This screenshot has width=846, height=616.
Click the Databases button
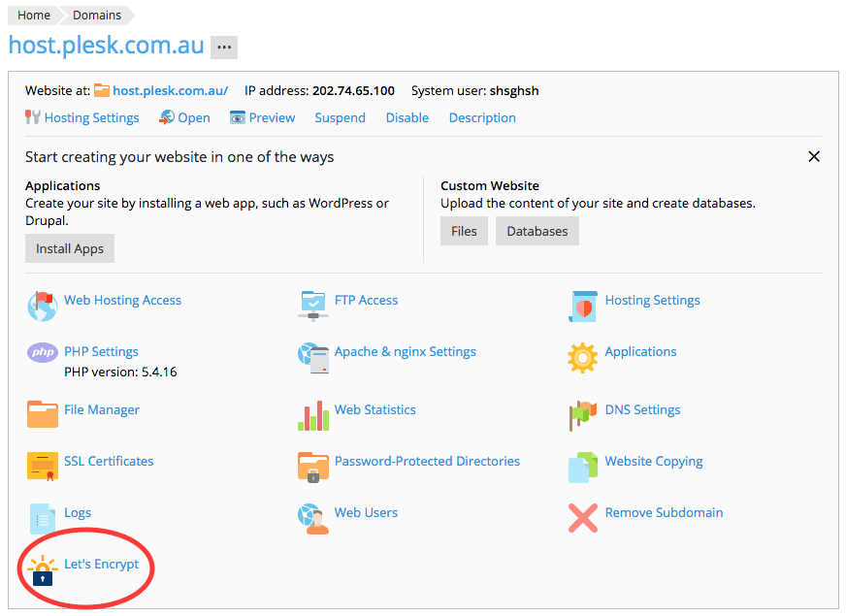pos(537,231)
